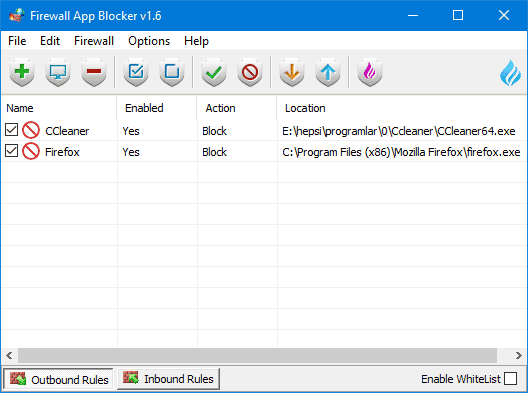This screenshot has height=393, width=528.
Task: Click the horizontal scrollbar left arrow
Action: [x=9, y=355]
